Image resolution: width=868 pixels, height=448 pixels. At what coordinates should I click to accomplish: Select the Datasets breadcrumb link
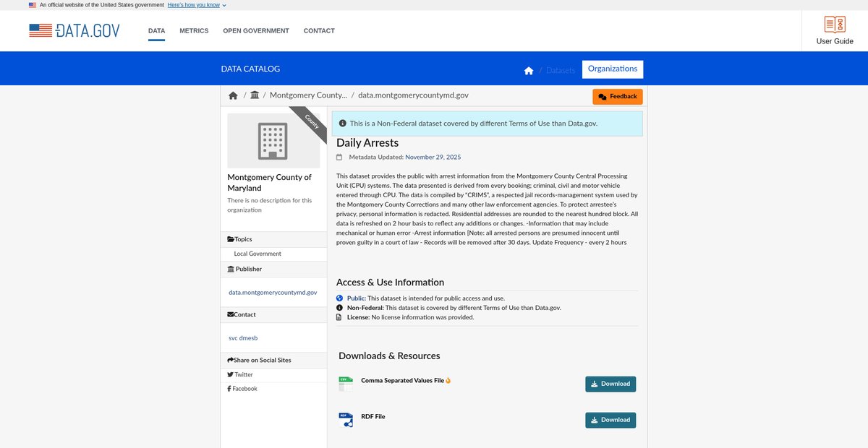[561, 70]
